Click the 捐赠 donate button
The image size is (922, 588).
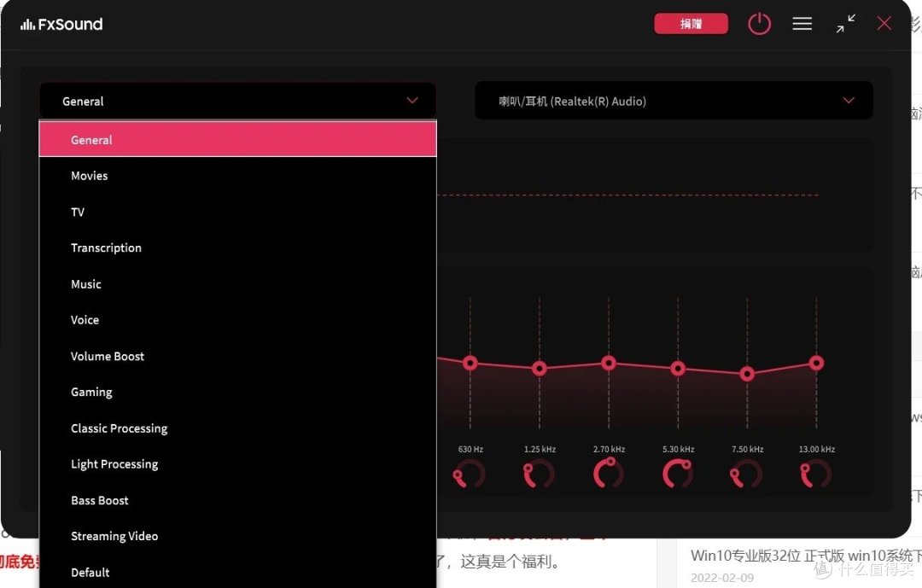691,23
